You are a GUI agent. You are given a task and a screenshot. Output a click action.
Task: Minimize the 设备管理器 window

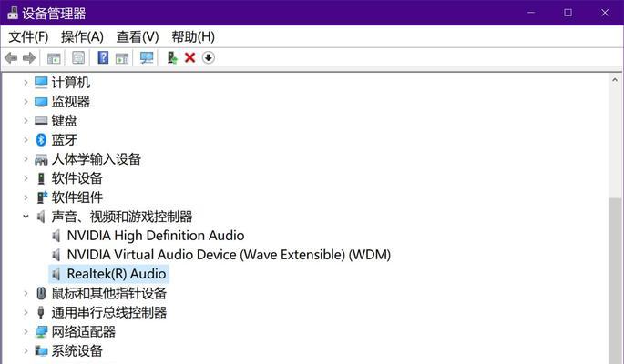point(531,13)
